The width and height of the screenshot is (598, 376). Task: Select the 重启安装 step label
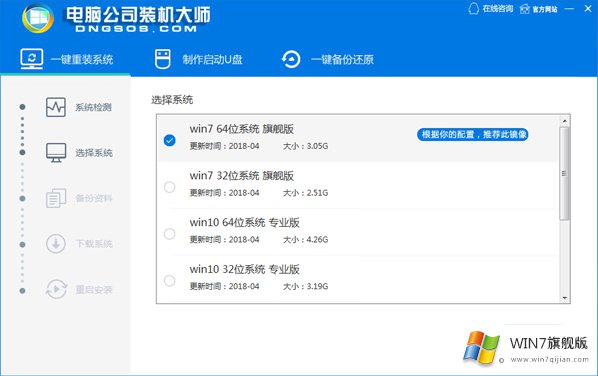[94, 290]
